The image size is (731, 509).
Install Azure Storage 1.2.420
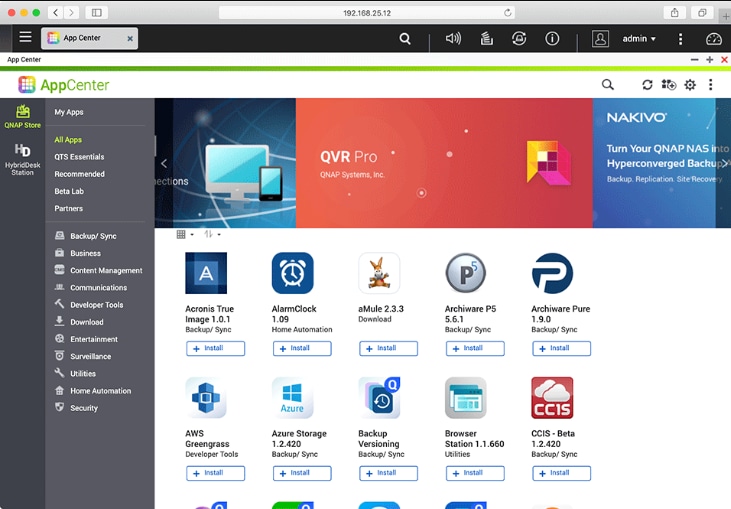pyautogui.click(x=302, y=473)
